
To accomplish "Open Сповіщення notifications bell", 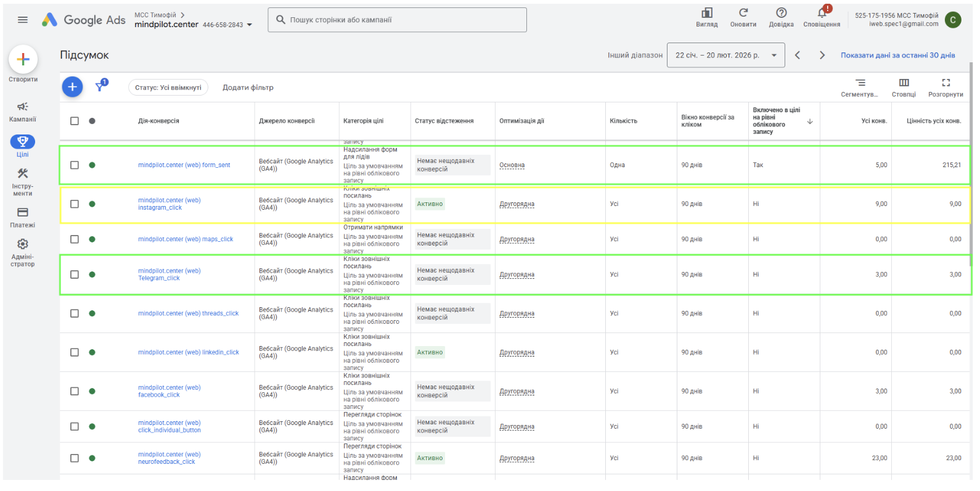I will [822, 13].
